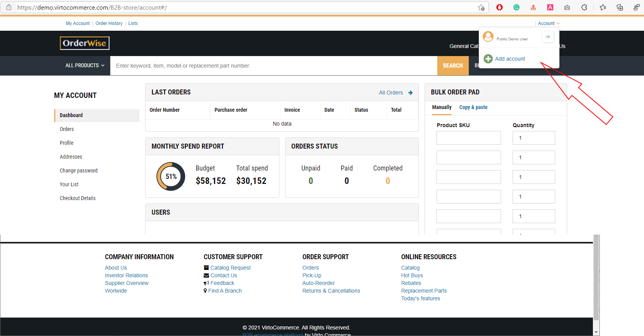
Task: Open Orders in My Account sidebar
Action: coord(67,129)
